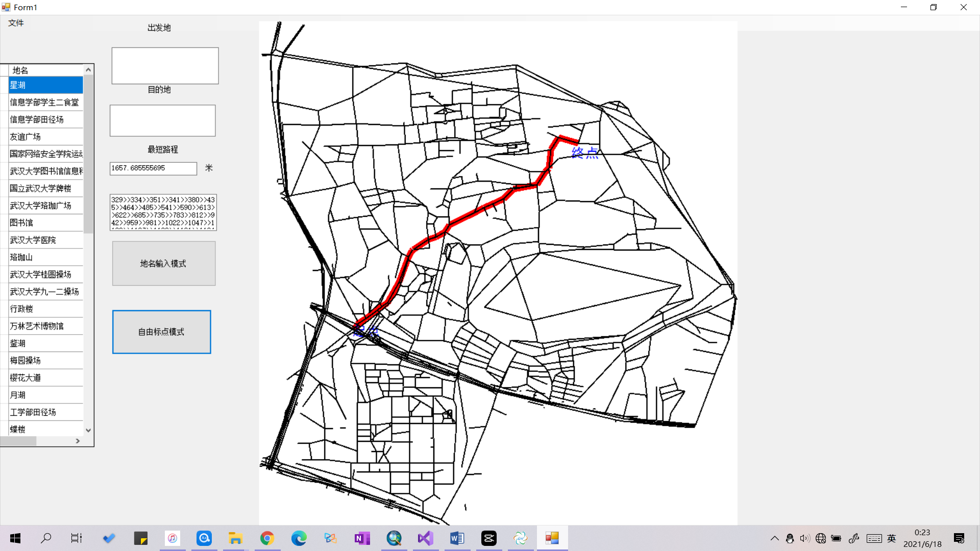The image size is (980, 551).
Task: Open Google Chrome from the taskbar
Action: click(x=267, y=538)
